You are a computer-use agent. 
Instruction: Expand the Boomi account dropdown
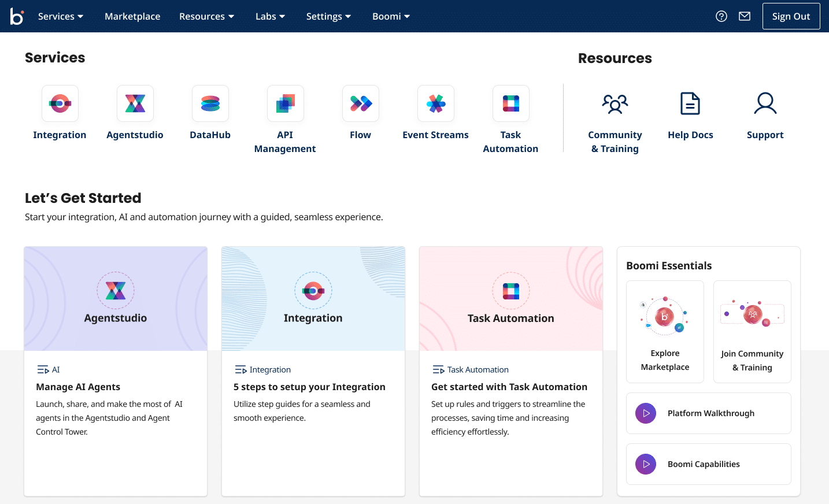point(391,16)
